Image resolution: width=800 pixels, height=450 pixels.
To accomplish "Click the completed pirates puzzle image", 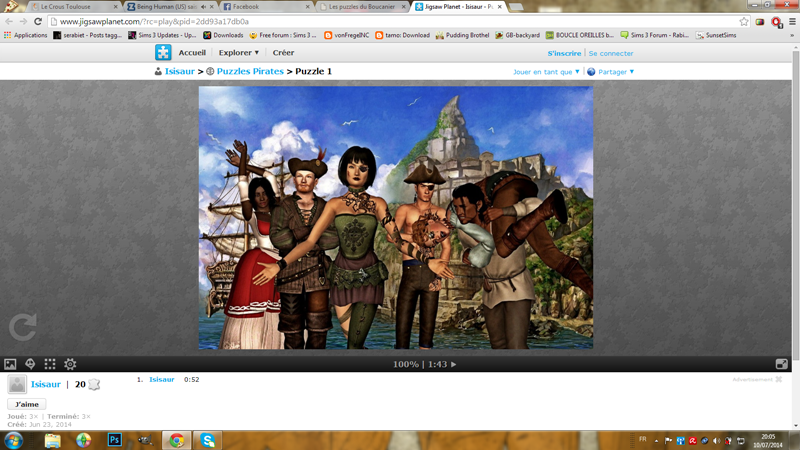I will [396, 217].
